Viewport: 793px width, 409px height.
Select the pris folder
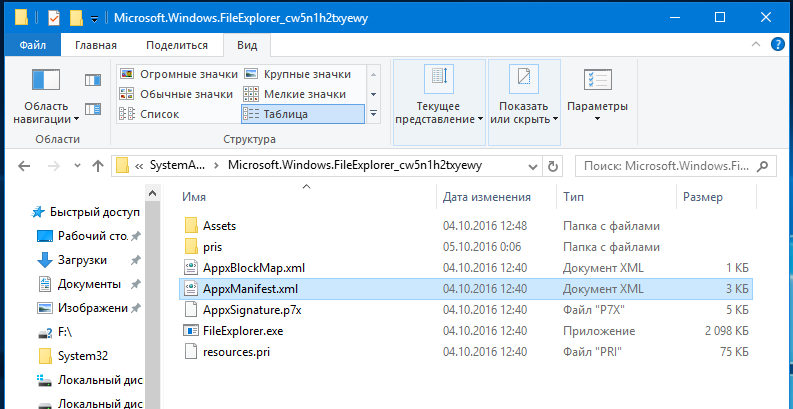tap(465, 247)
